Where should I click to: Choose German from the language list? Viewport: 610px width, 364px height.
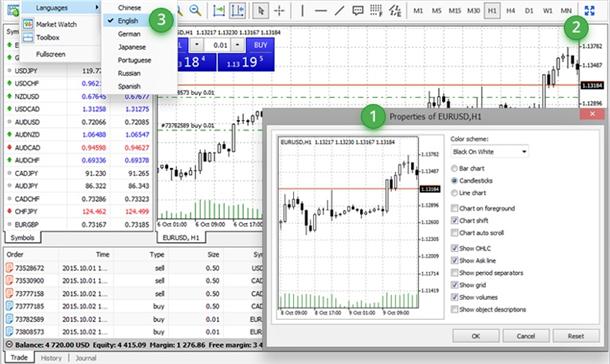(129, 34)
